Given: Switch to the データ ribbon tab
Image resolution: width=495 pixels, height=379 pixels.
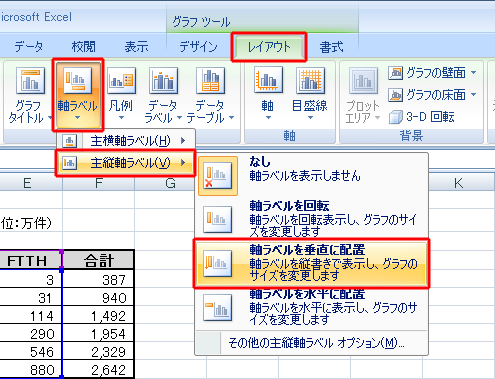Looking at the screenshot, I should 29,47.
